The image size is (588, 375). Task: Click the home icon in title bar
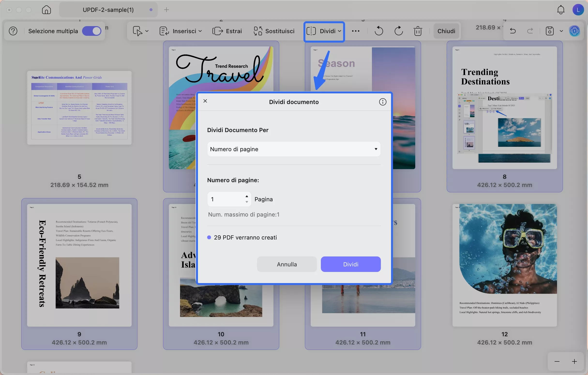coord(46,10)
